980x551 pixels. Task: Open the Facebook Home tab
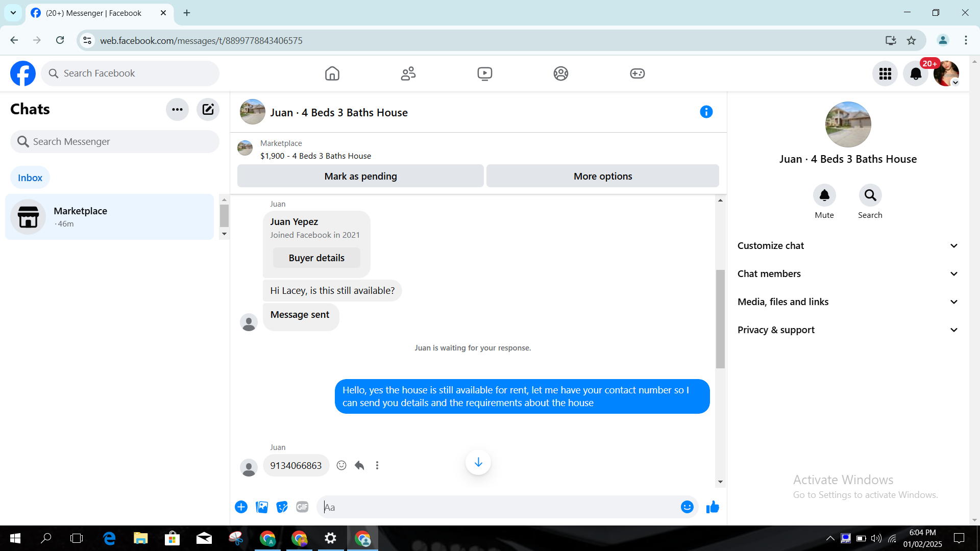[x=332, y=73]
